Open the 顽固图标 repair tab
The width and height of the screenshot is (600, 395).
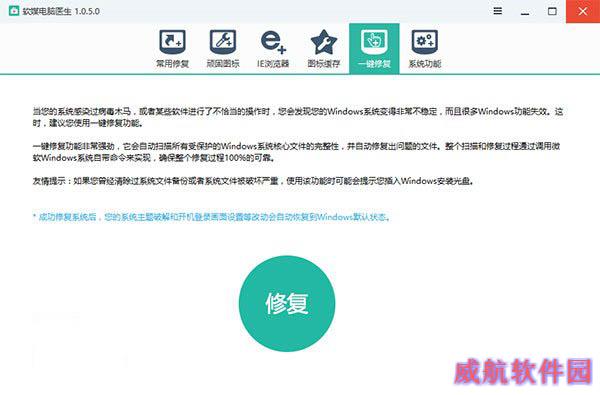click(x=223, y=49)
